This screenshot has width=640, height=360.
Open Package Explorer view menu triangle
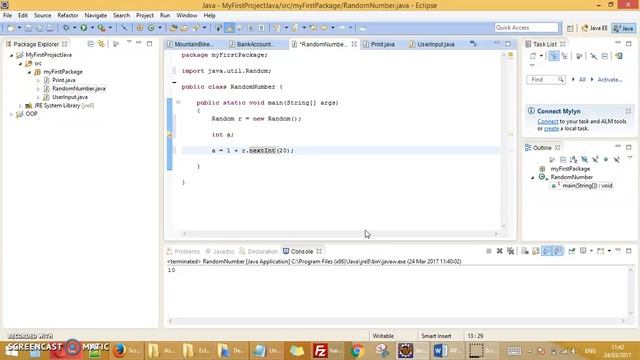tap(129, 42)
